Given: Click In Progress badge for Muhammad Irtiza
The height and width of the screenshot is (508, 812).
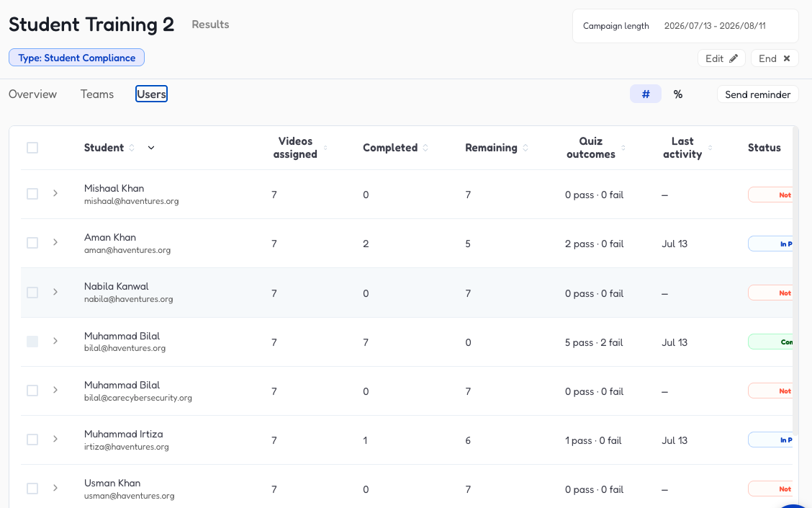Looking at the screenshot, I should tap(770, 440).
